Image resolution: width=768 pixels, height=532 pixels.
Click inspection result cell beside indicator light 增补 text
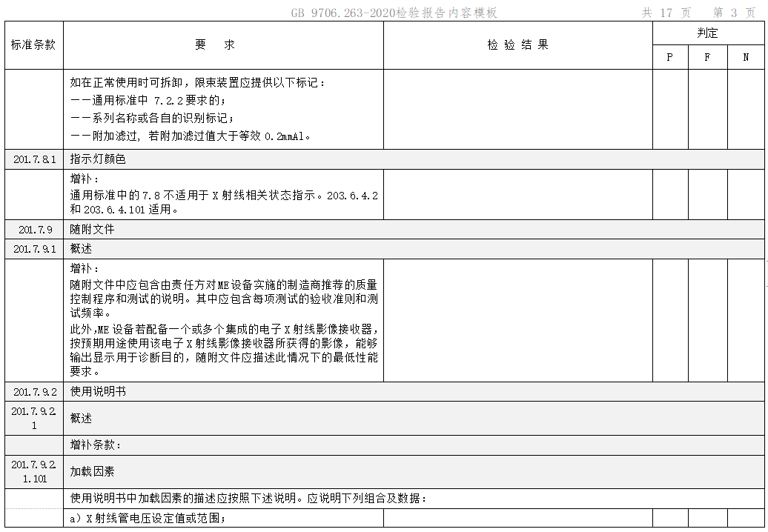tap(518, 194)
